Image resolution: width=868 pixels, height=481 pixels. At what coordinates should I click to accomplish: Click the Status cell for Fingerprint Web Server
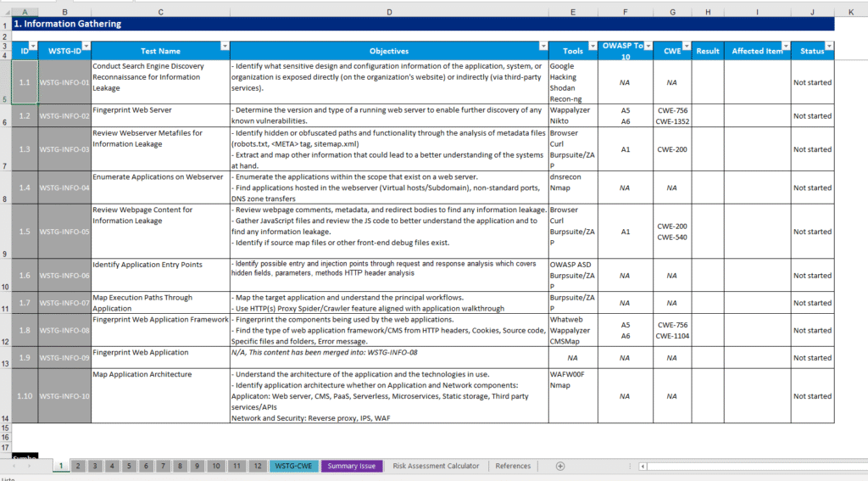[x=812, y=116]
